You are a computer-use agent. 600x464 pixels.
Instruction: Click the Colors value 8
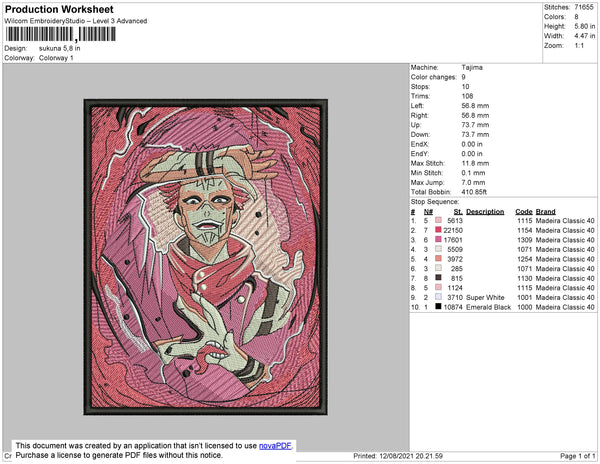[576, 17]
